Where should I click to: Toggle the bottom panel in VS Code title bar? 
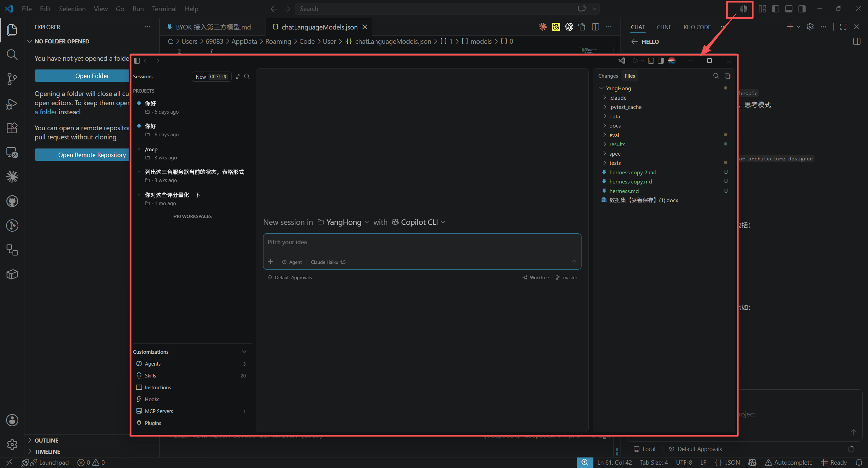point(789,9)
